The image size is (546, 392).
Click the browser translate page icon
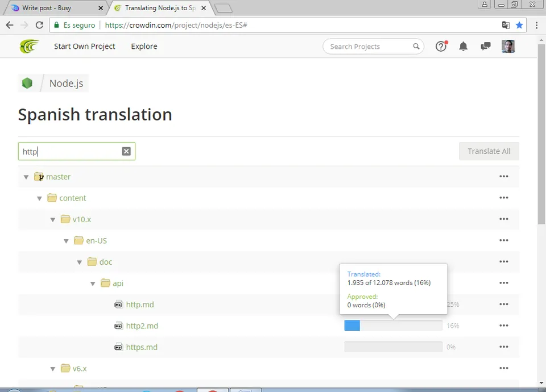coord(506,25)
